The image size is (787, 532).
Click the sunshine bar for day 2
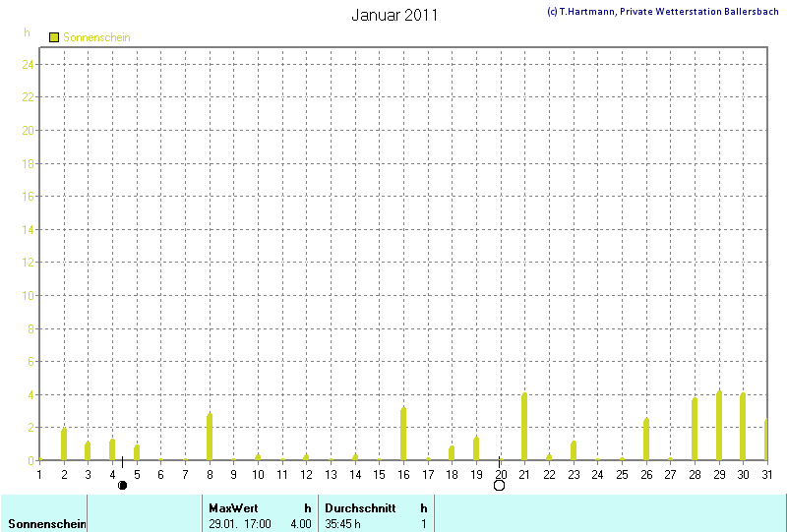coord(64,443)
